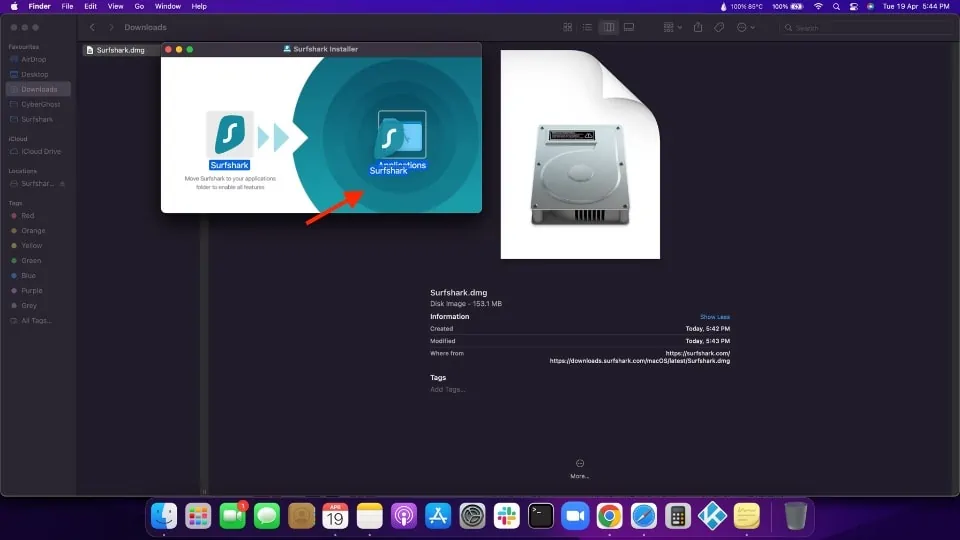The width and height of the screenshot is (960, 540).
Task: Open Spotlight search in menu bar
Action: point(836,7)
